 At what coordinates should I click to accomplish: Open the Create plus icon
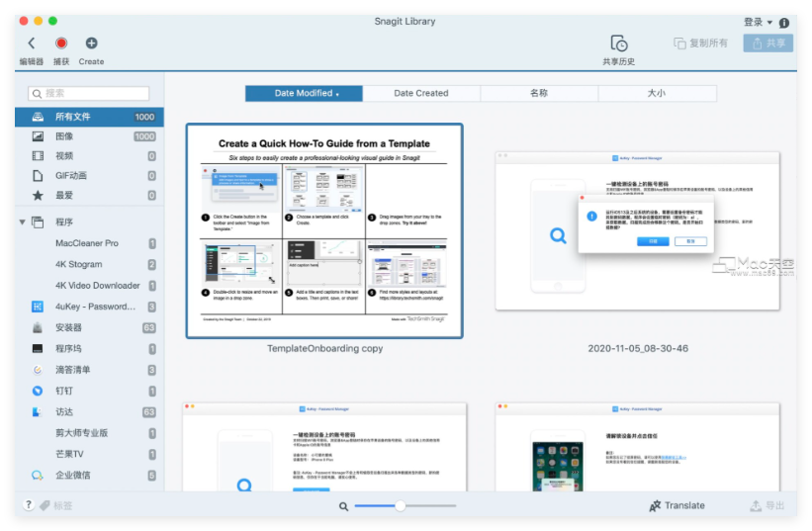(x=91, y=43)
